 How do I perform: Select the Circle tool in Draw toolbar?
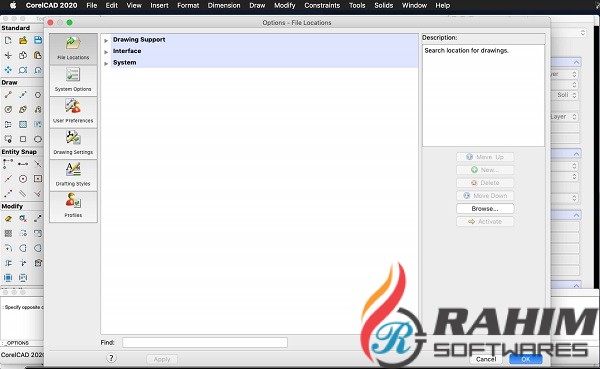(38, 95)
